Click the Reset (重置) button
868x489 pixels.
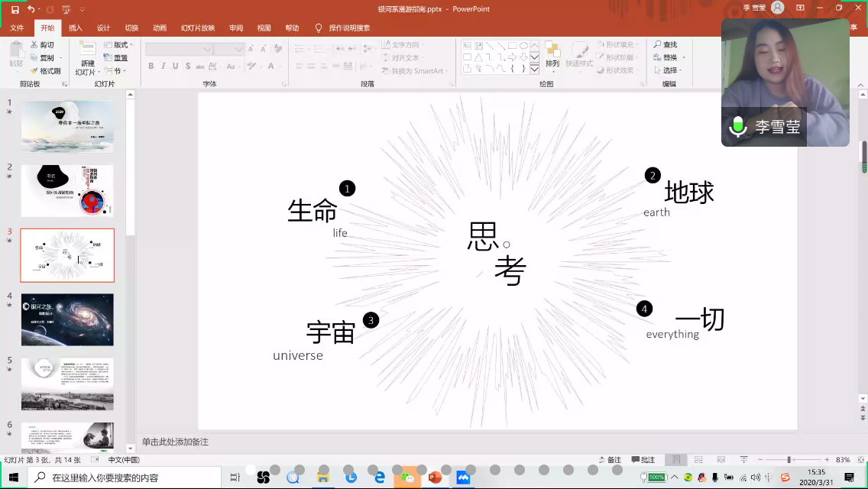pos(117,58)
